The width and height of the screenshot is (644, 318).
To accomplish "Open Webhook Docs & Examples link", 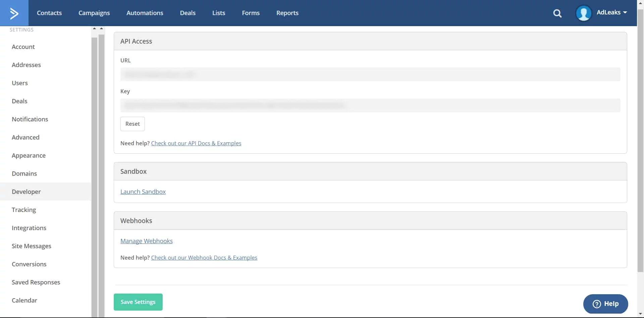I will pos(204,258).
